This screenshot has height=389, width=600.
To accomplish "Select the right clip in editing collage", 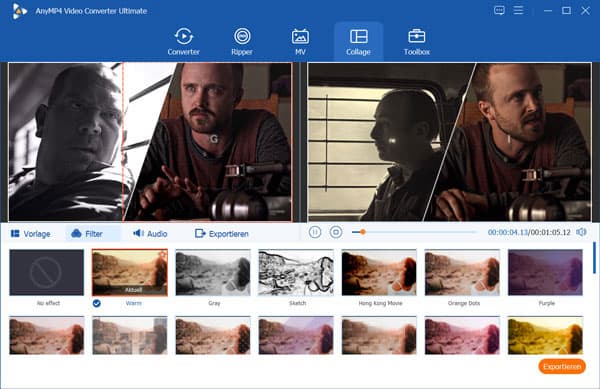I will pyautogui.click(x=214, y=142).
